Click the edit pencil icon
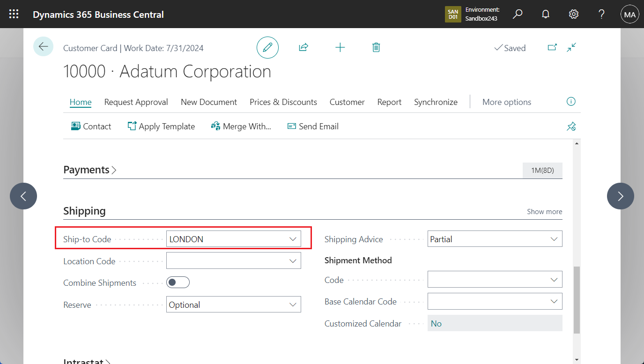The height and width of the screenshot is (364, 644). [267, 47]
